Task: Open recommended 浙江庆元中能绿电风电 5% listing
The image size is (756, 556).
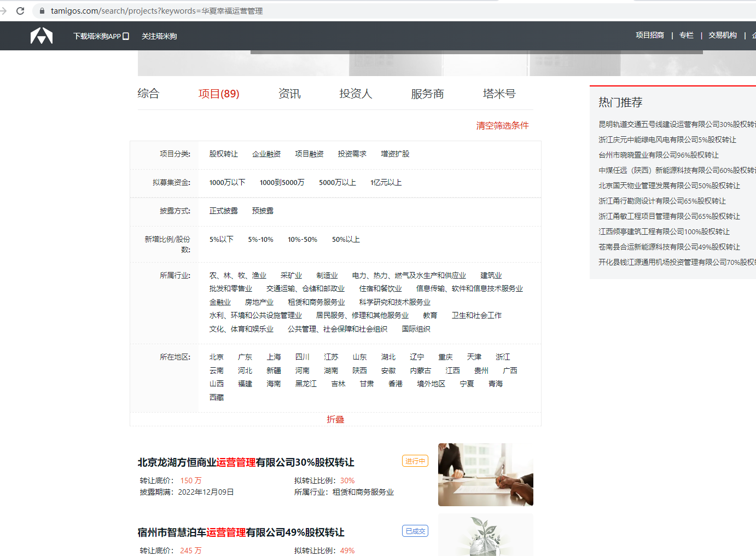Action: 667,140
